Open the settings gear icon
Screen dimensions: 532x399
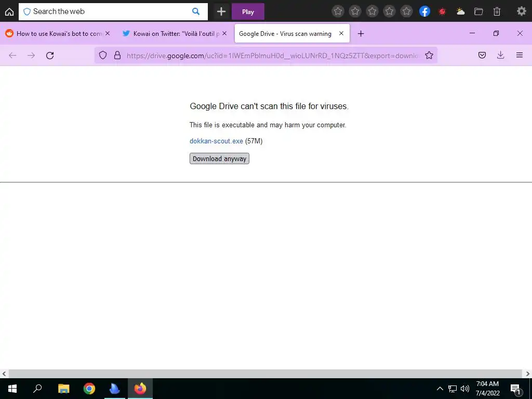(x=521, y=11)
